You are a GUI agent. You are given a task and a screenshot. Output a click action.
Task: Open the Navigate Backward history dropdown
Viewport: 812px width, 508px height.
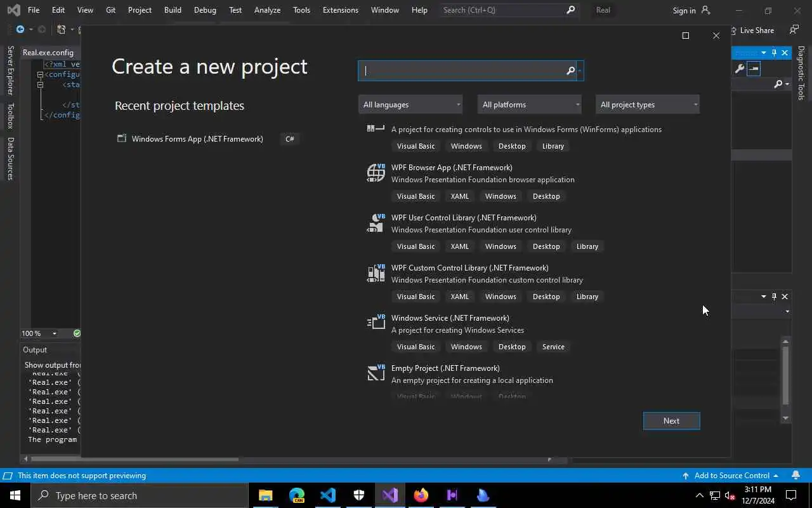pyautogui.click(x=30, y=30)
